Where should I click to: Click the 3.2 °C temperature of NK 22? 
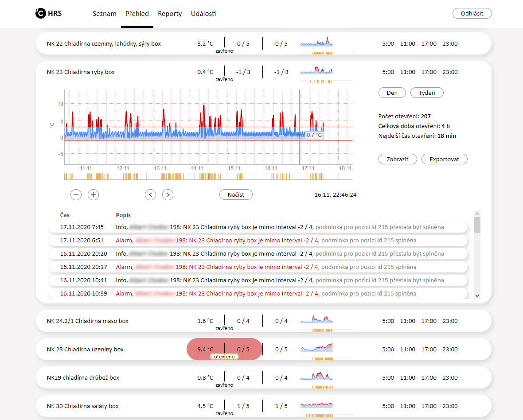(205, 44)
